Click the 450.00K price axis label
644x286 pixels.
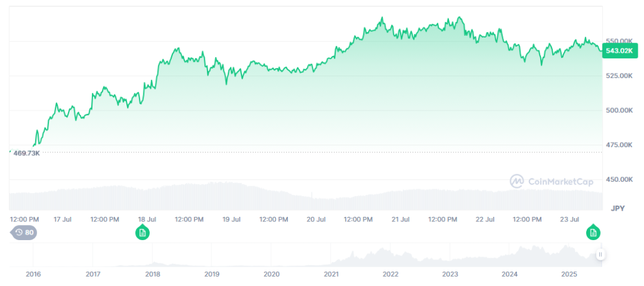pyautogui.click(x=619, y=179)
